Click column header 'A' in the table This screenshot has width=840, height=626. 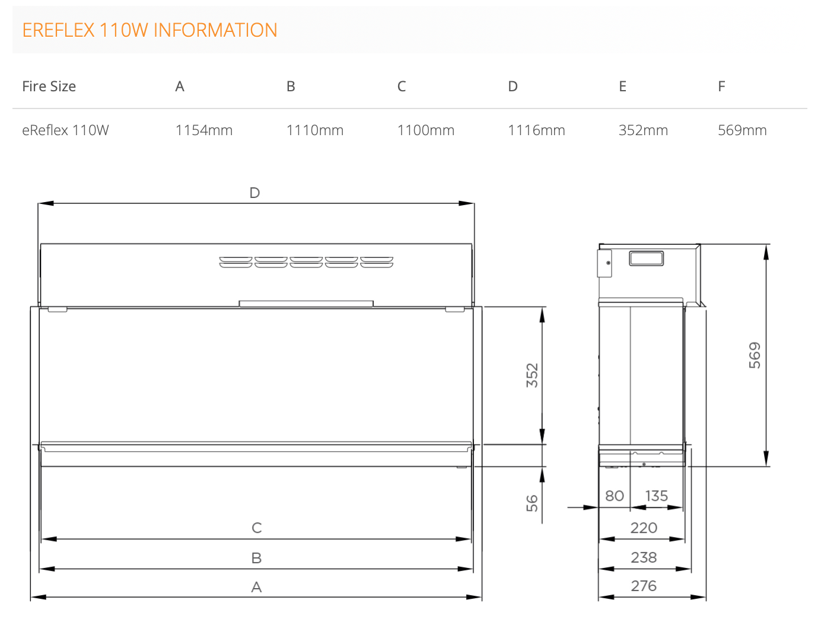pos(180,87)
